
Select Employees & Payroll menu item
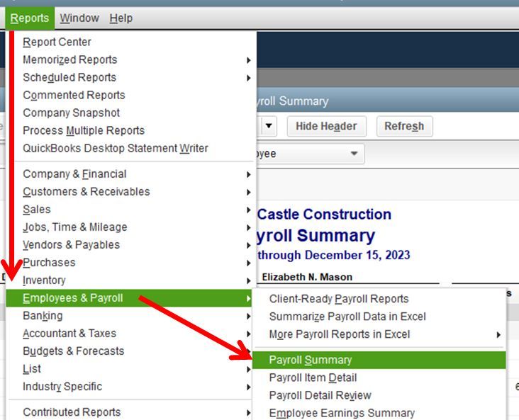click(x=129, y=298)
